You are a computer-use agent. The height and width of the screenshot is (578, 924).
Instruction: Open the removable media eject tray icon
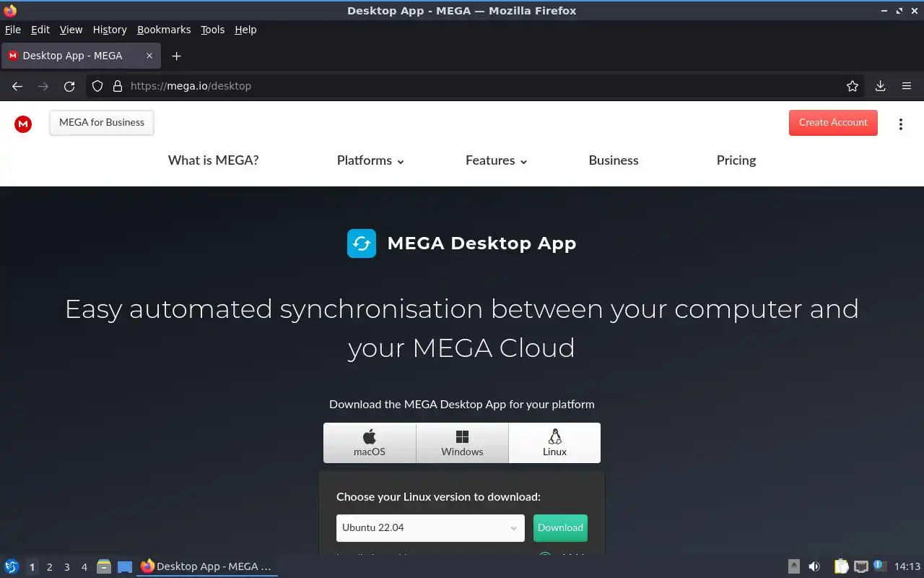[x=794, y=566]
